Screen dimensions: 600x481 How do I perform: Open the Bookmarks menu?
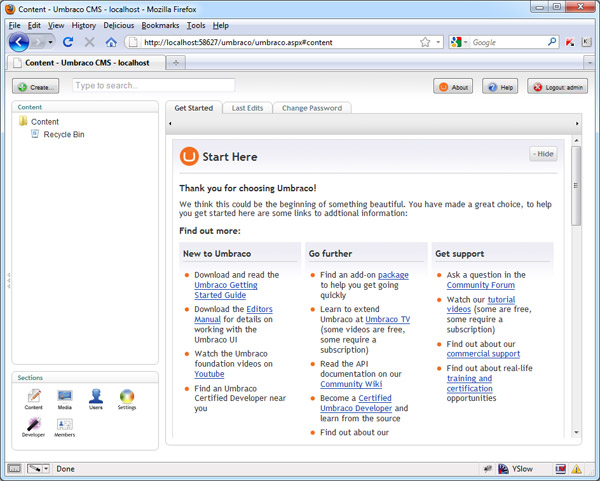(x=160, y=25)
